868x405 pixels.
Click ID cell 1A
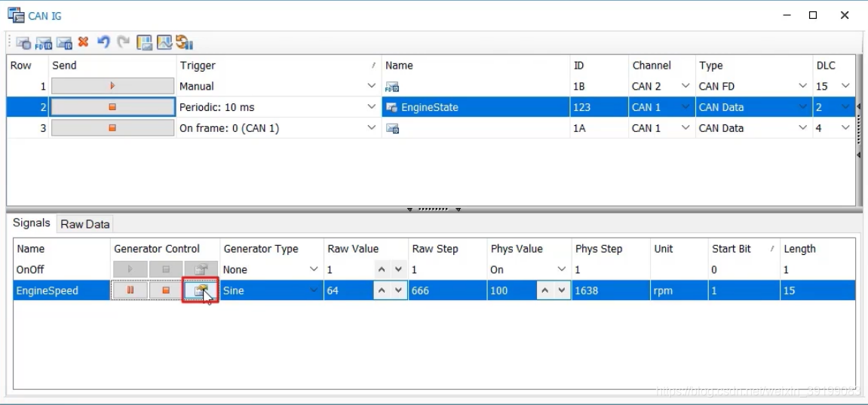599,128
